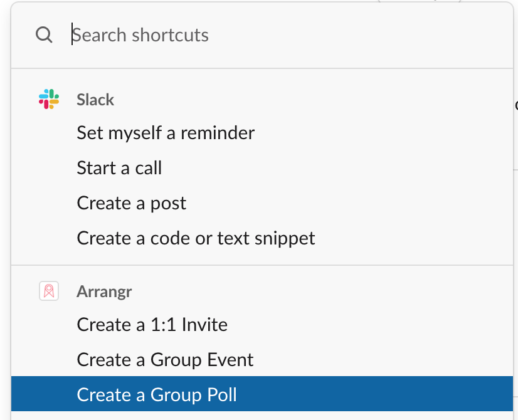Pick the snippet shortcut under Slack
This screenshot has height=420, width=518.
pyautogui.click(x=196, y=238)
